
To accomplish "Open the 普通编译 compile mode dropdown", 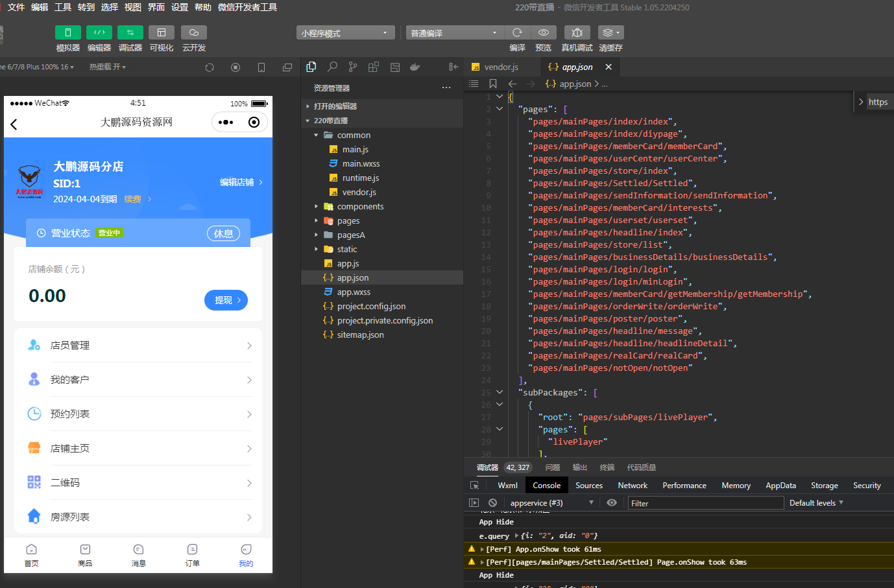I will 455,33.
